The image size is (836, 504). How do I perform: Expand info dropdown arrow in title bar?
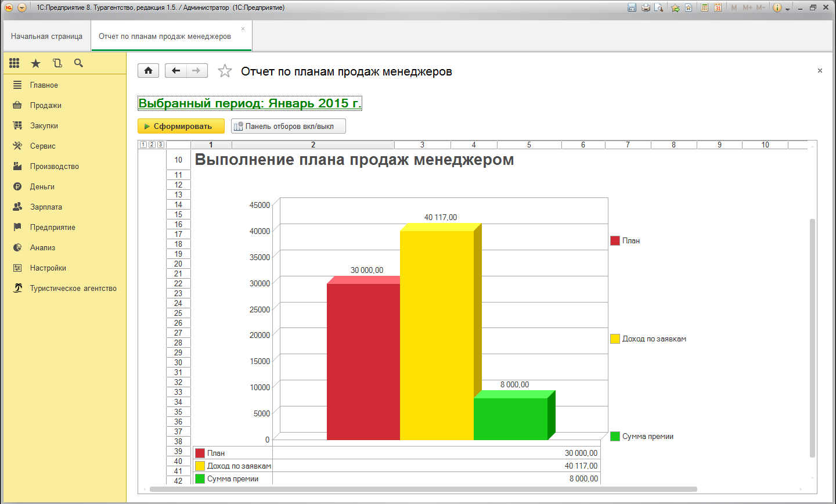(x=788, y=8)
